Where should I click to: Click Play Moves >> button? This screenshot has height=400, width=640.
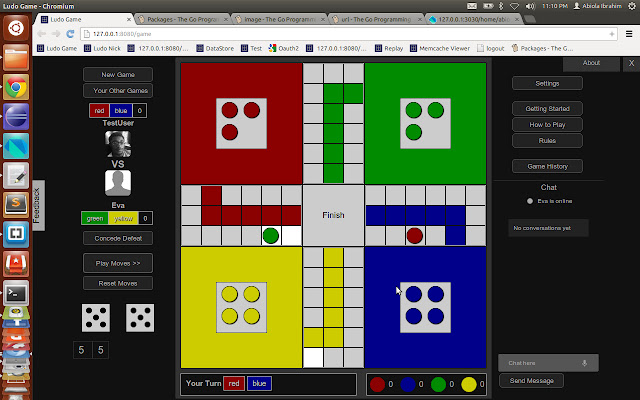pyautogui.click(x=118, y=263)
